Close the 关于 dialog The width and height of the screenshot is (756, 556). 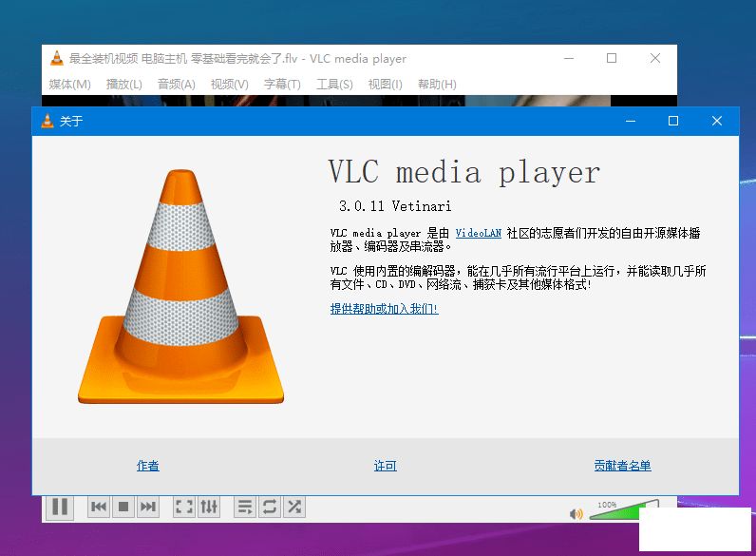717,121
